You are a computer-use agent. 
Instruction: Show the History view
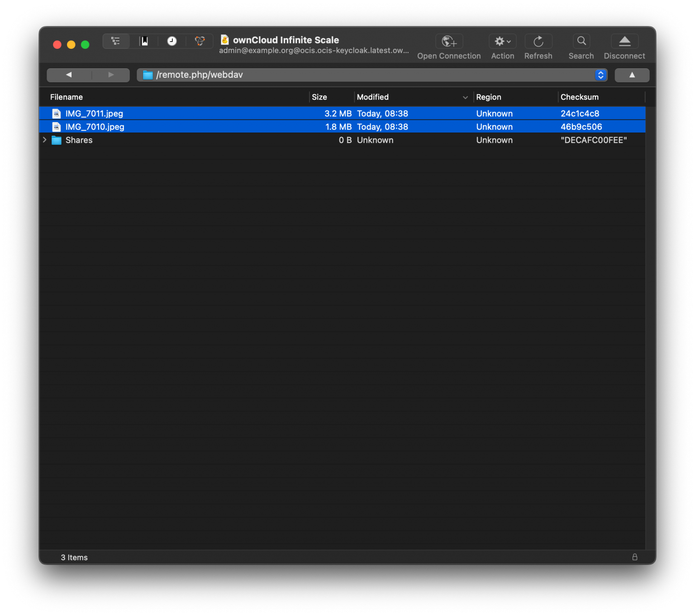pyautogui.click(x=172, y=41)
